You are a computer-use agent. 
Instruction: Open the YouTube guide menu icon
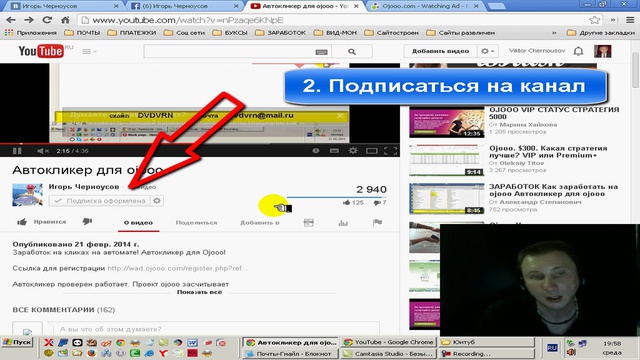tap(88, 51)
